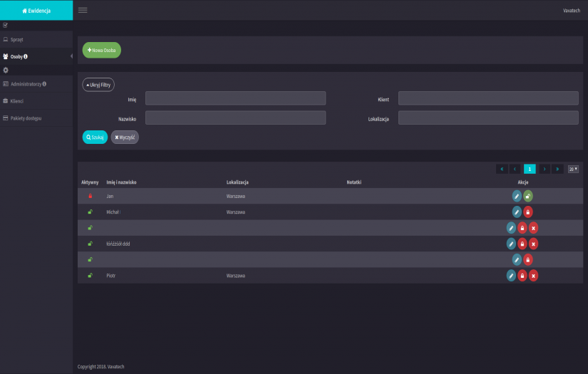Screen dimensions: 588x374
Task: Click the gear icon in the sidebar
Action: (x=6, y=70)
